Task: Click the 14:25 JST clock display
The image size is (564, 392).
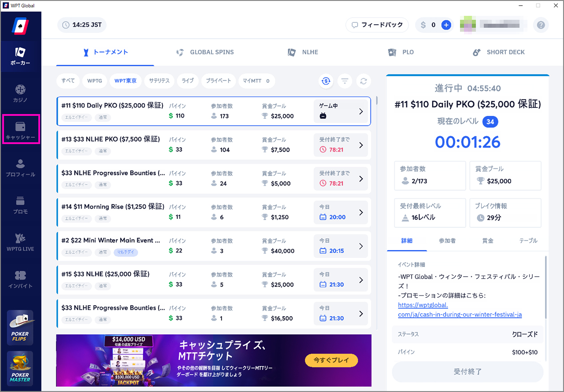Action: (x=82, y=25)
